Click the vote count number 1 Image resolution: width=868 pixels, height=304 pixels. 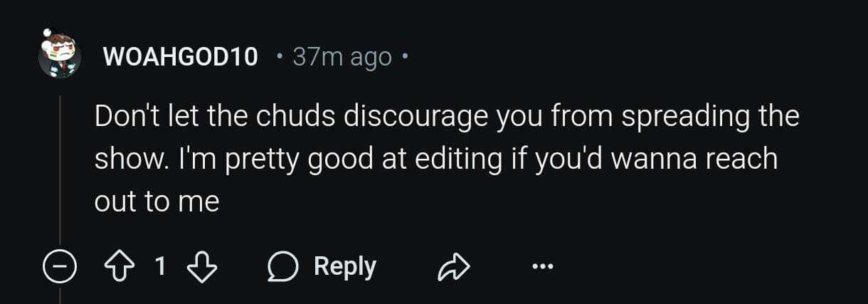click(x=161, y=267)
